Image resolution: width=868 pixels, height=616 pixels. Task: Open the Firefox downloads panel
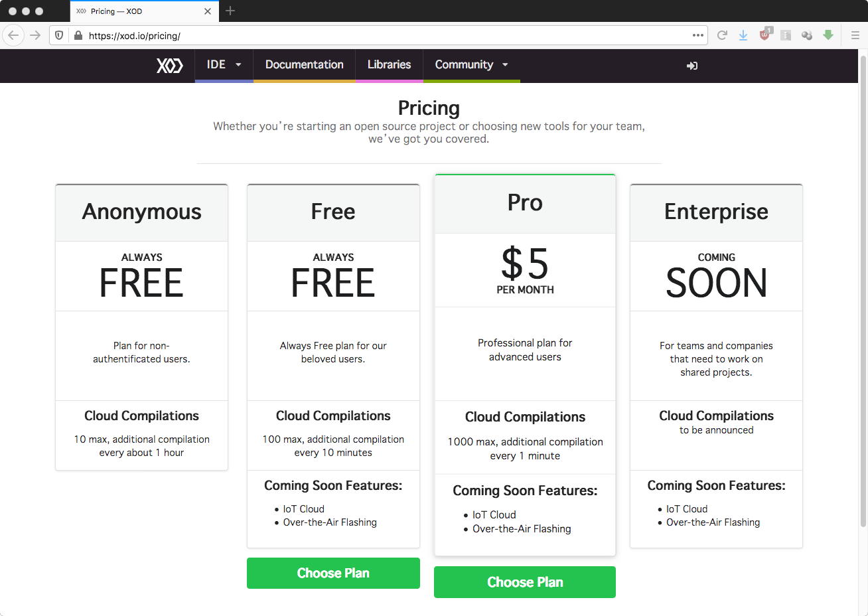pos(743,35)
